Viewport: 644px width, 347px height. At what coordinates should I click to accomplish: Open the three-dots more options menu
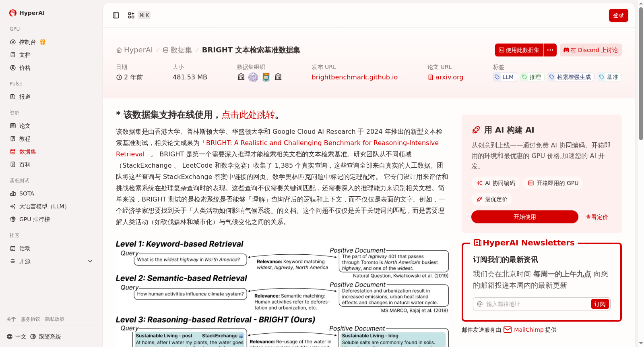click(550, 50)
